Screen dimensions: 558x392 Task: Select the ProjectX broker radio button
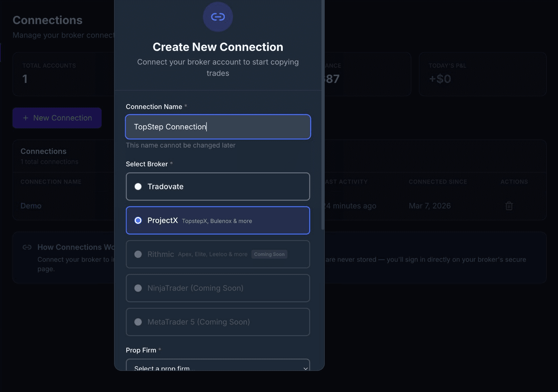coord(138,220)
